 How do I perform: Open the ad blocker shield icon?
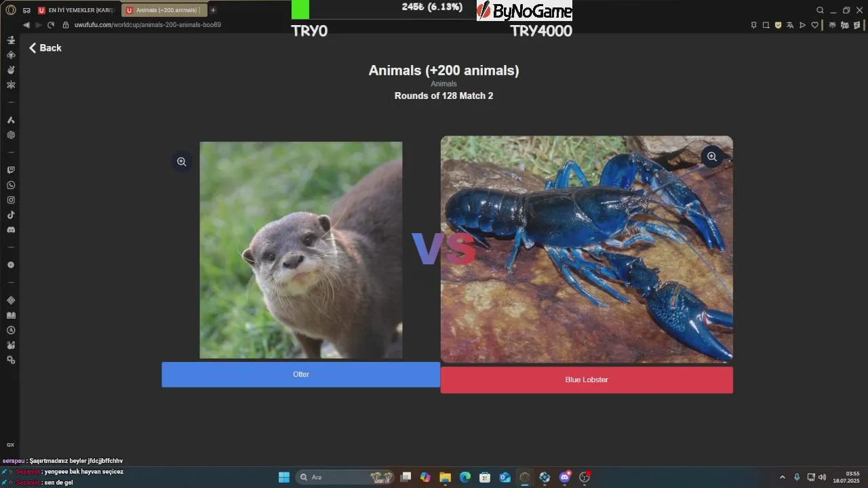tap(778, 25)
